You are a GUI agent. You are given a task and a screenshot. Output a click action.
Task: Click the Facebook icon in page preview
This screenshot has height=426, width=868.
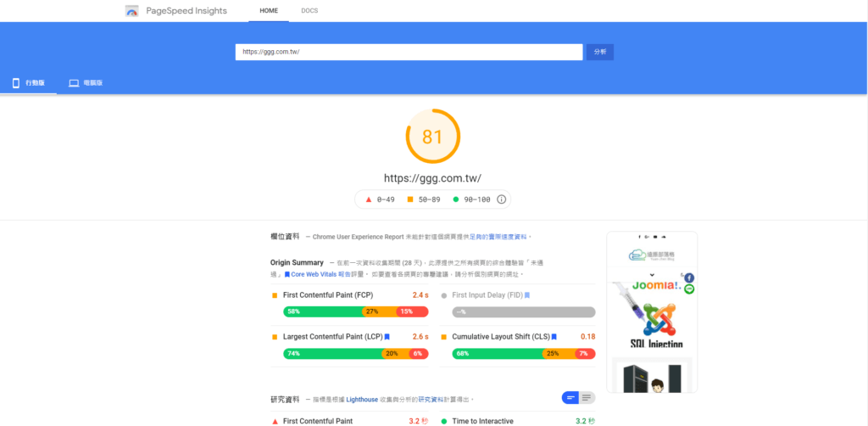(689, 277)
